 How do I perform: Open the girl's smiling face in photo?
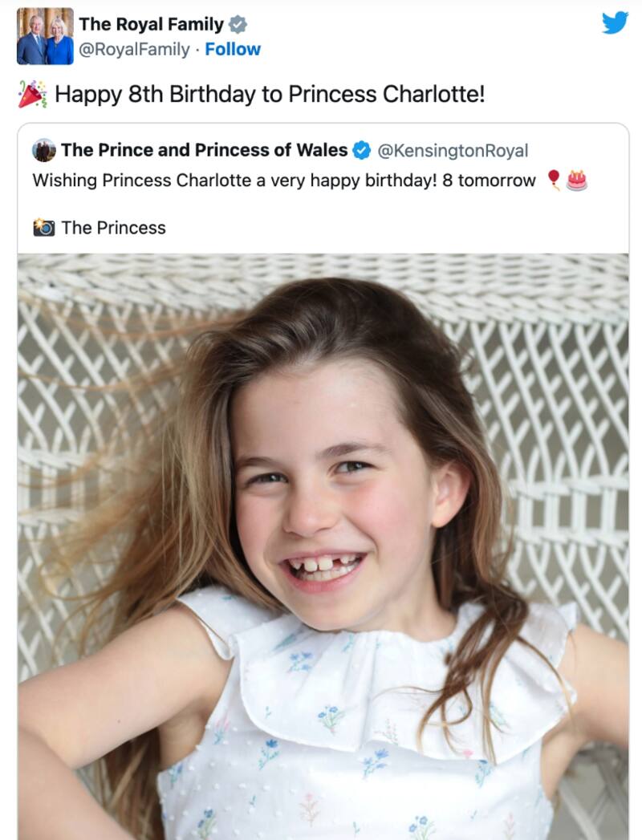337,497
